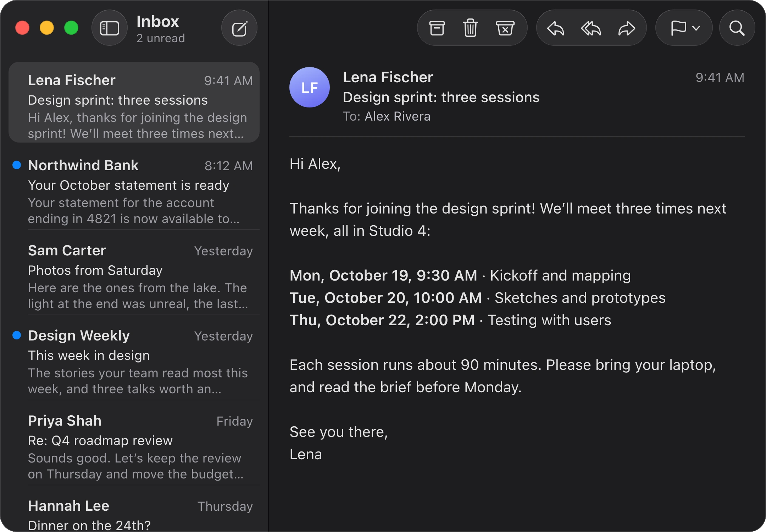Viewport: 766px width, 532px height.
Task: Click the unread dot beside Design Weekly
Action: click(x=17, y=335)
